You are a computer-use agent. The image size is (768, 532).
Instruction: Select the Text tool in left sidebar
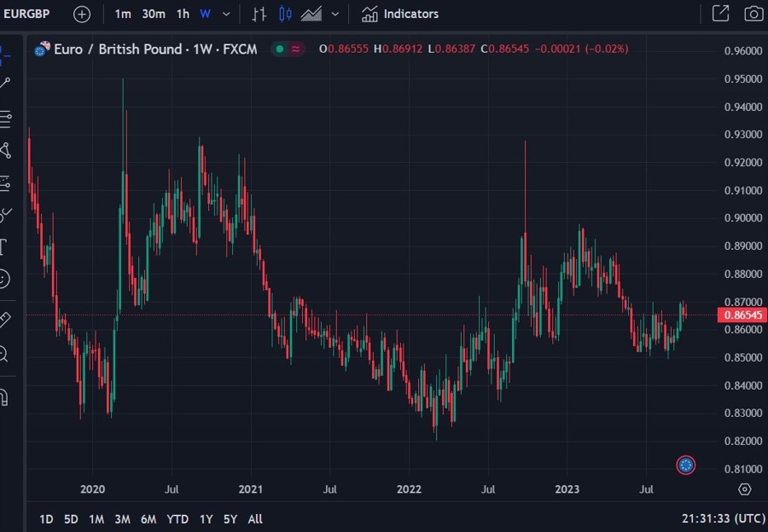(4, 247)
